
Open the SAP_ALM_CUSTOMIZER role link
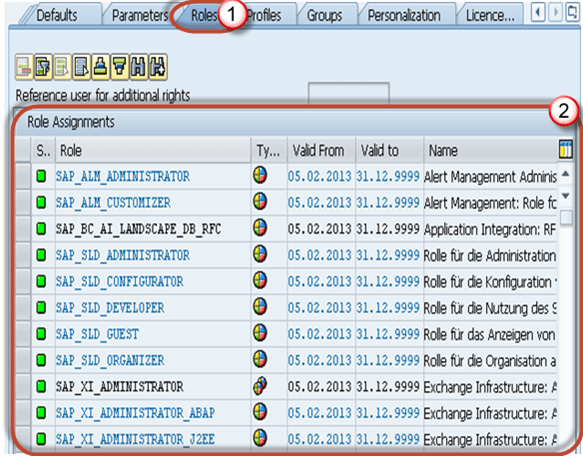pos(113,203)
